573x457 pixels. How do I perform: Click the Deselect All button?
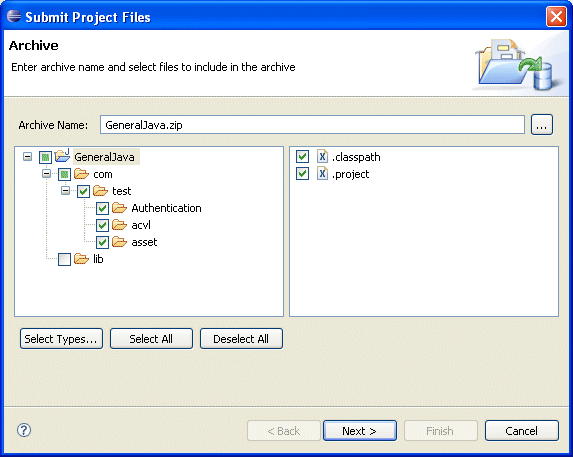pos(241,339)
